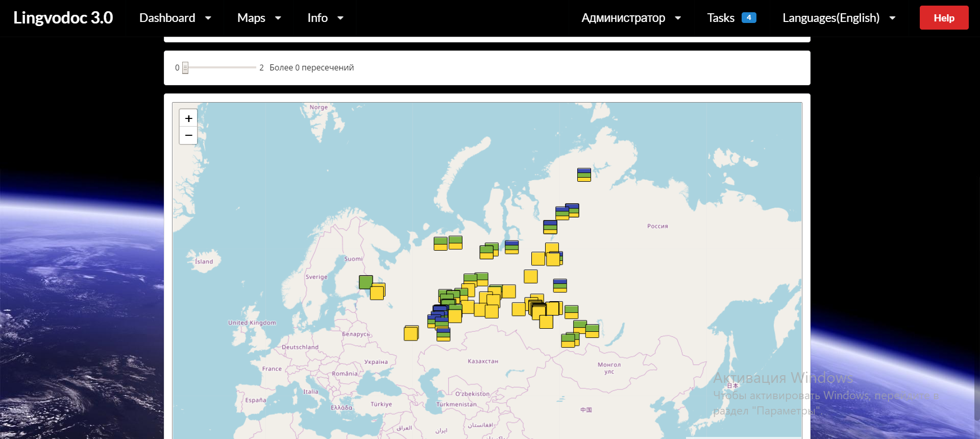
Task: Select the easternmost green-yellow marker near Монгол
Action: 592,331
